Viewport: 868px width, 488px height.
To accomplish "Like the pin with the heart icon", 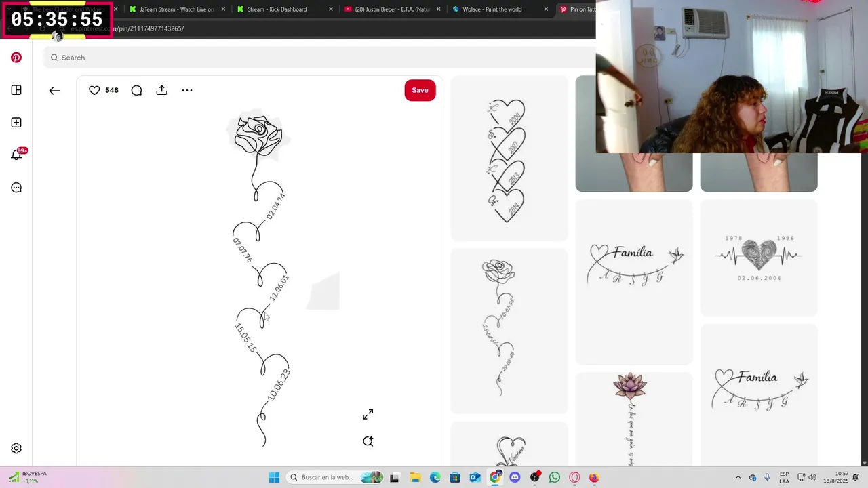I will coord(95,90).
